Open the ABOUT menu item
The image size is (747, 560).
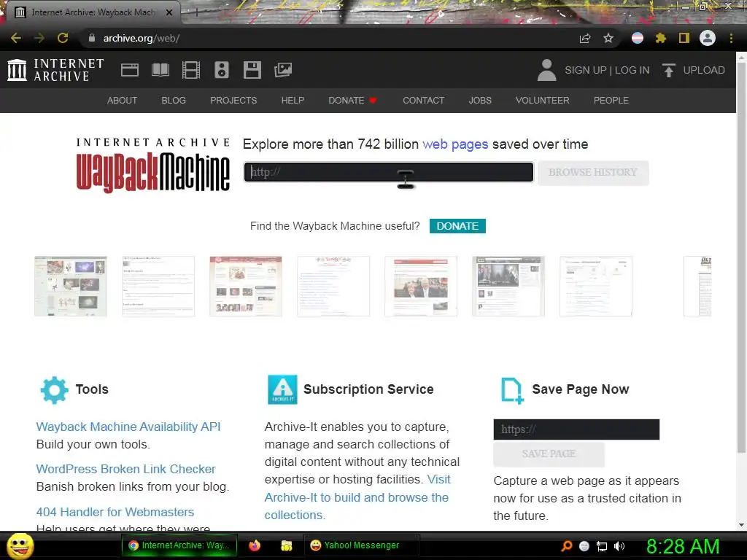(x=122, y=101)
